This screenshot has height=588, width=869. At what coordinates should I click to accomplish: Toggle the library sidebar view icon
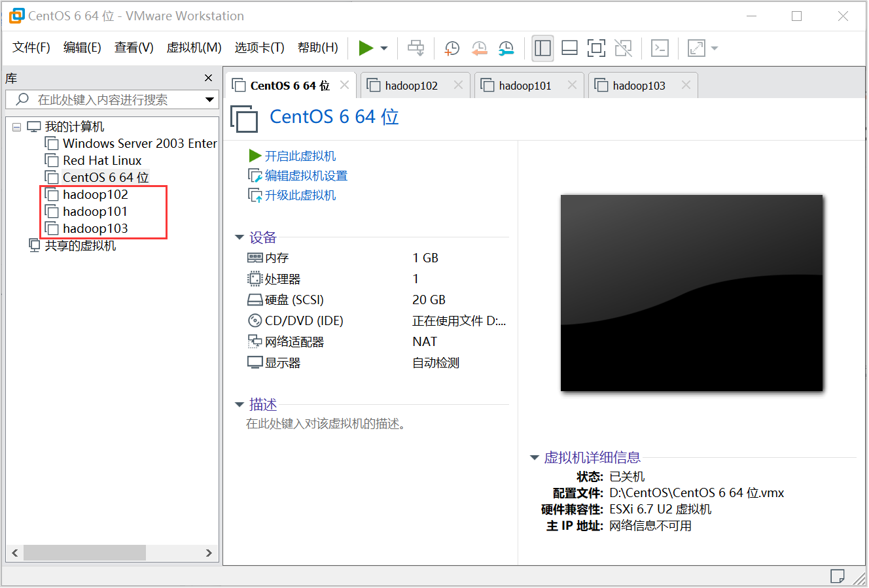pyautogui.click(x=542, y=48)
